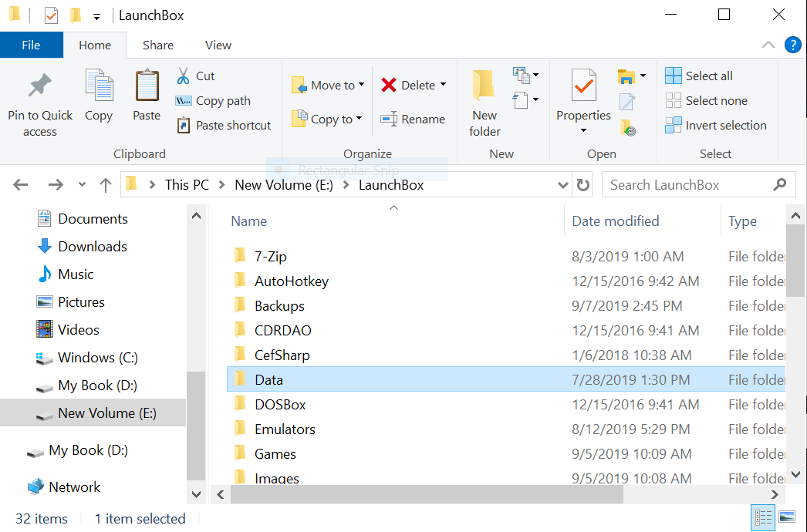
Task: Open the Copy to dropdown
Action: click(x=327, y=119)
